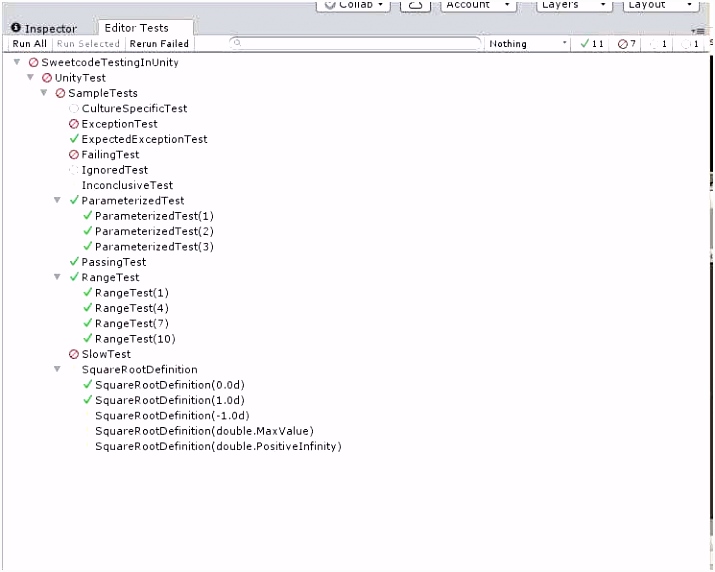Click the checkmark beside PassingTest
The image size is (715, 572).
point(74,261)
